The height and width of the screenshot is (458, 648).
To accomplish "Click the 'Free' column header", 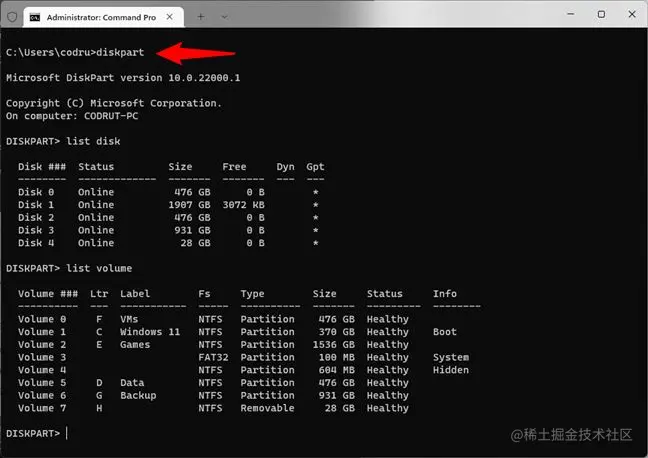I will point(234,167).
